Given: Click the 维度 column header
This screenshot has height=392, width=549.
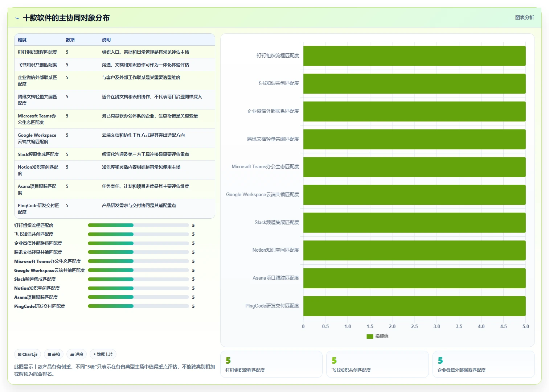Looking at the screenshot, I should click(22, 40).
